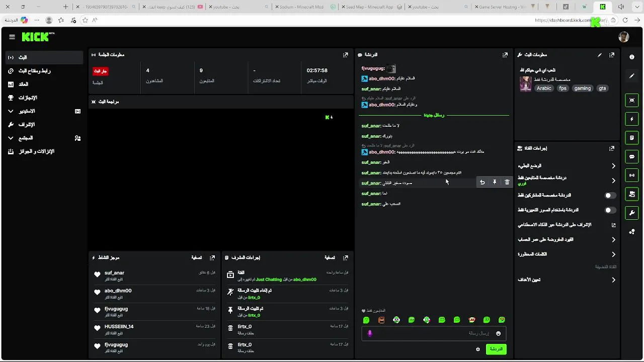This screenshot has height=362, width=644.
Task: Insert the leftmost green emote
Action: tap(366, 320)
